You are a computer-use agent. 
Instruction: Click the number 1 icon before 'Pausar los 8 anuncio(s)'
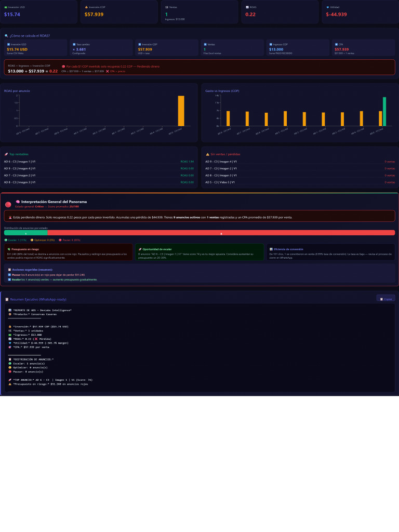point(9,275)
